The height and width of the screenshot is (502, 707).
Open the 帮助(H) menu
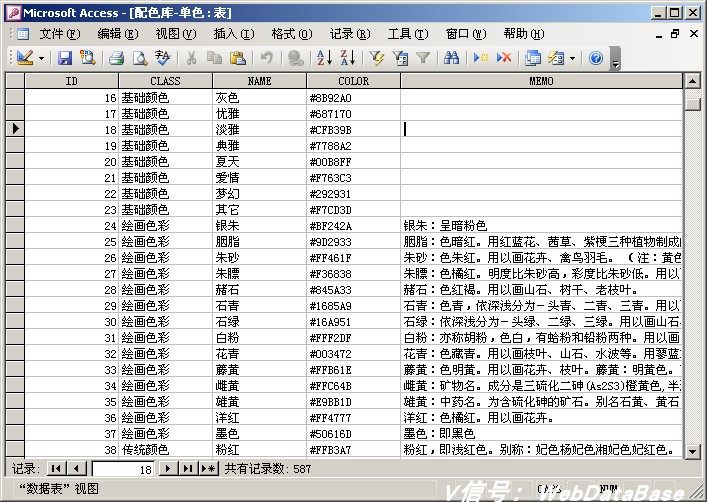523,34
